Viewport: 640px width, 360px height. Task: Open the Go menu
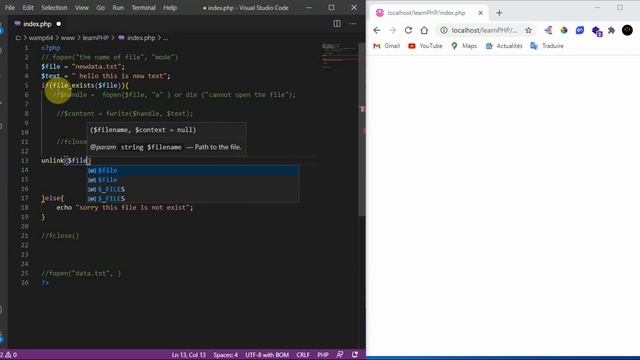click(101, 8)
